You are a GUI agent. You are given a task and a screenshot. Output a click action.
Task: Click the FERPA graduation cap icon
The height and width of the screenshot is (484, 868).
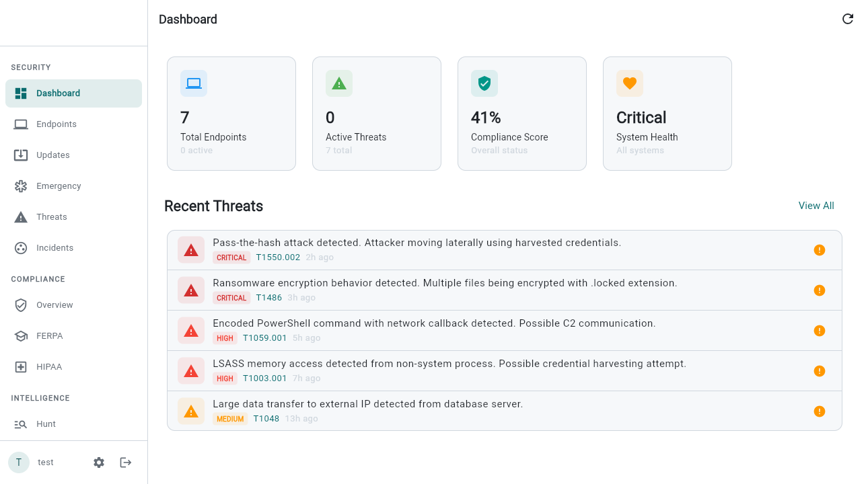20,335
